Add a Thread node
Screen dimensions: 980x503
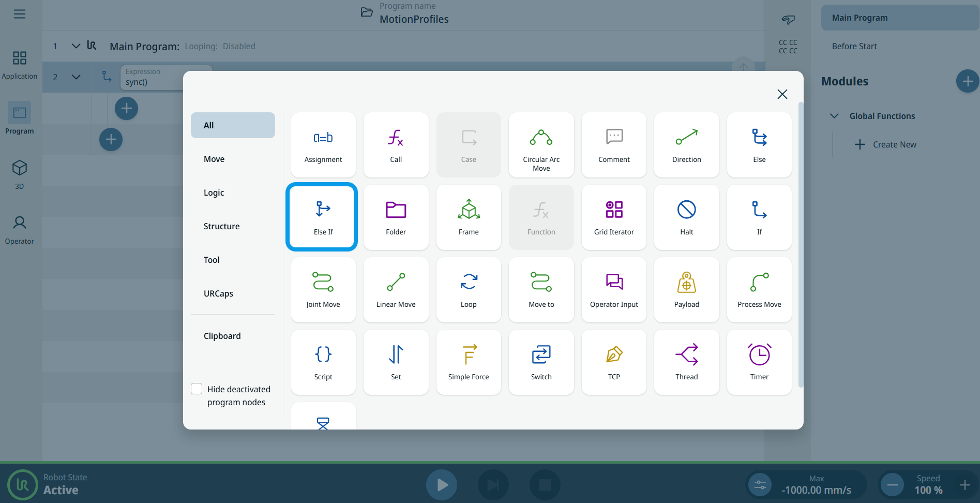pyautogui.click(x=686, y=362)
